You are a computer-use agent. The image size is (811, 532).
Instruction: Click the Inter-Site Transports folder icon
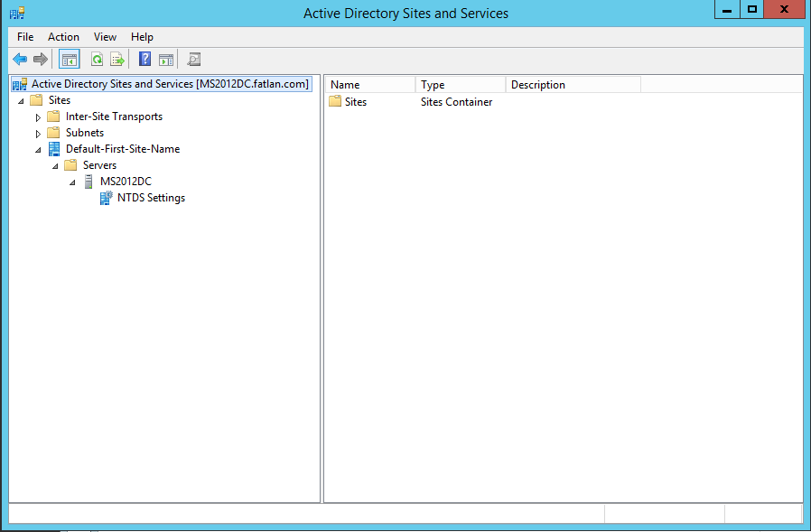[x=53, y=116]
